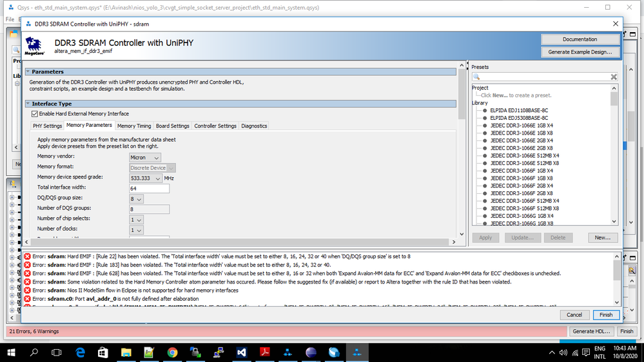
Task: Open Adobe Acrobat from the taskbar
Action: click(264, 352)
